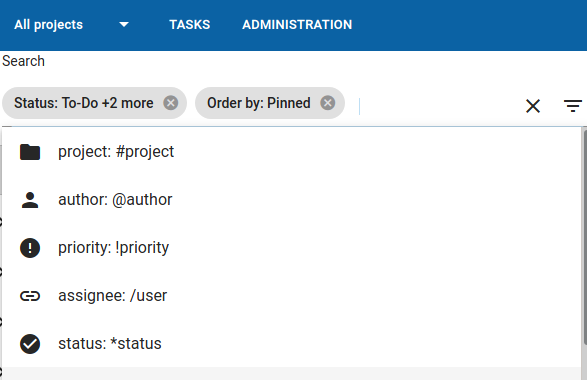Choose the status: *status suggestion
587x380 pixels.
click(x=291, y=344)
